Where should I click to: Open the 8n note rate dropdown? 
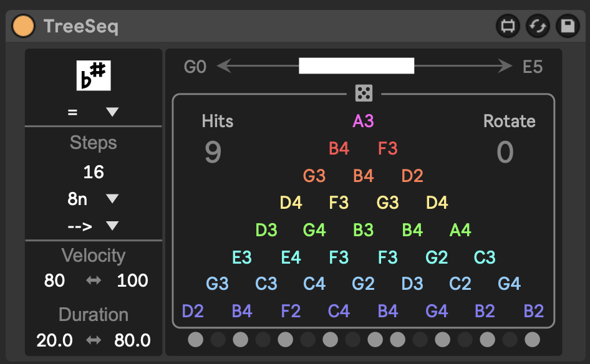[93, 199]
